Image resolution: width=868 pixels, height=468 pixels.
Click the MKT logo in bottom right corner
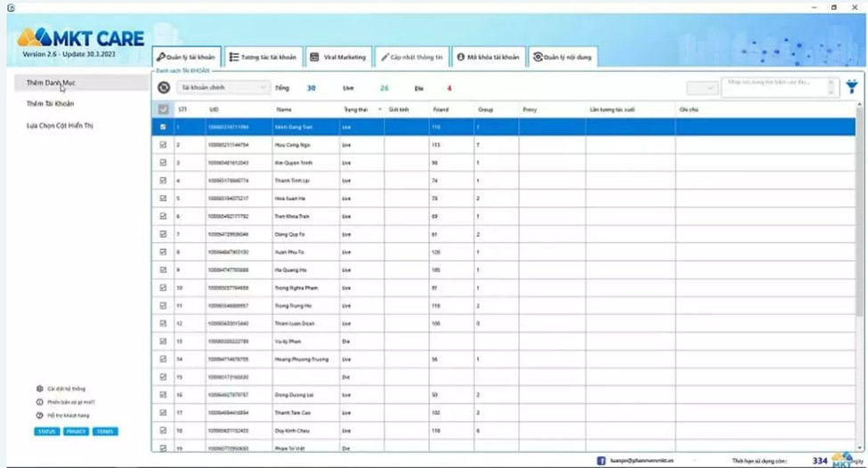click(842, 459)
